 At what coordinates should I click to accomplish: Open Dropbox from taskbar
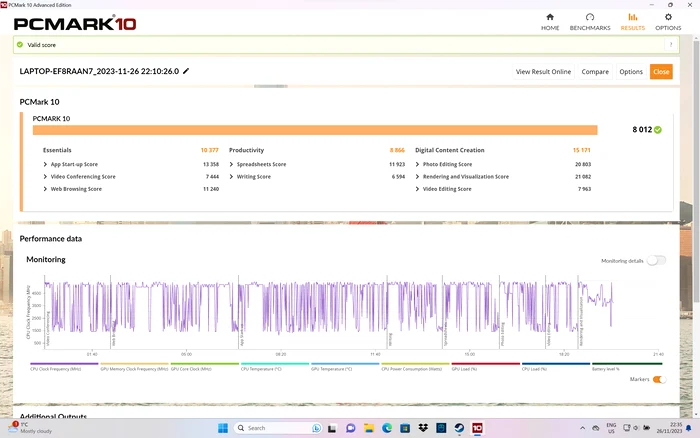point(423,428)
